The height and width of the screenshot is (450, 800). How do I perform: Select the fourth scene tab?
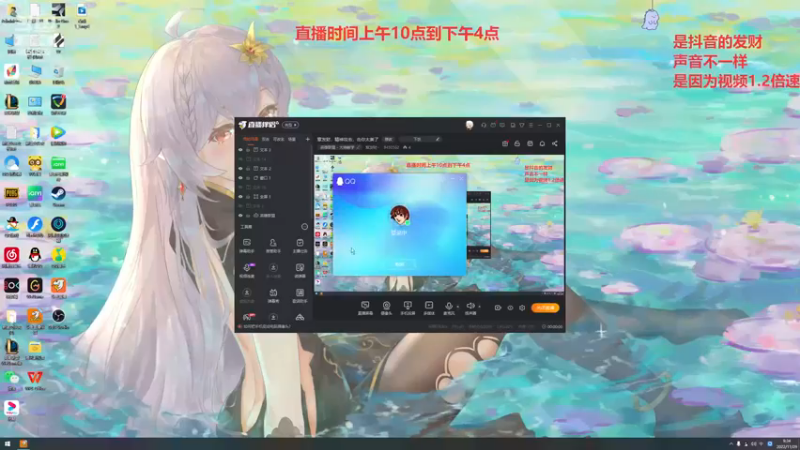[x=292, y=139]
